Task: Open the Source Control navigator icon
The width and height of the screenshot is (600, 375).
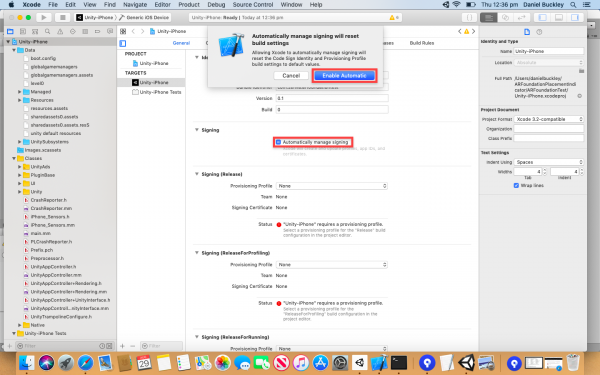Action: point(23,31)
